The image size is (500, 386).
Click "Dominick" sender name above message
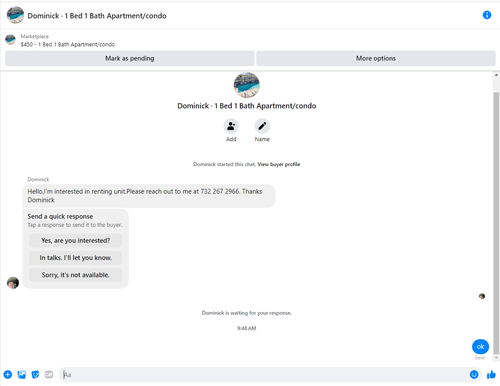[38, 179]
